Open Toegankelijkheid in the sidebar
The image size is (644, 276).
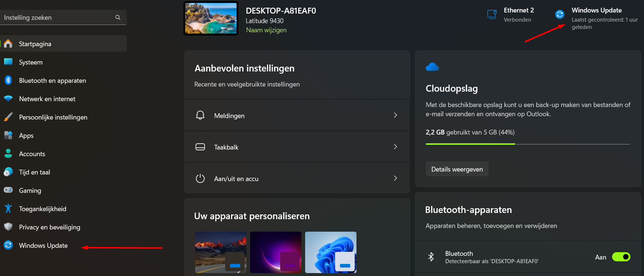tap(63, 209)
